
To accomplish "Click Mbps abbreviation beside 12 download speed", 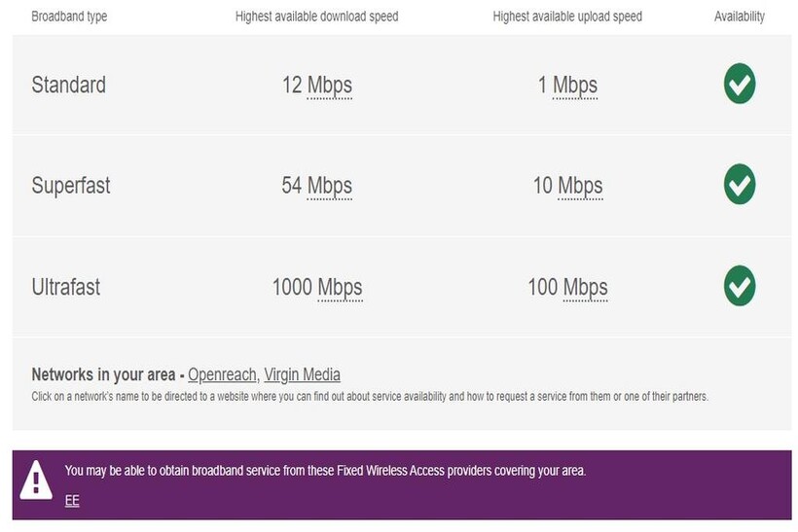I will (330, 86).
